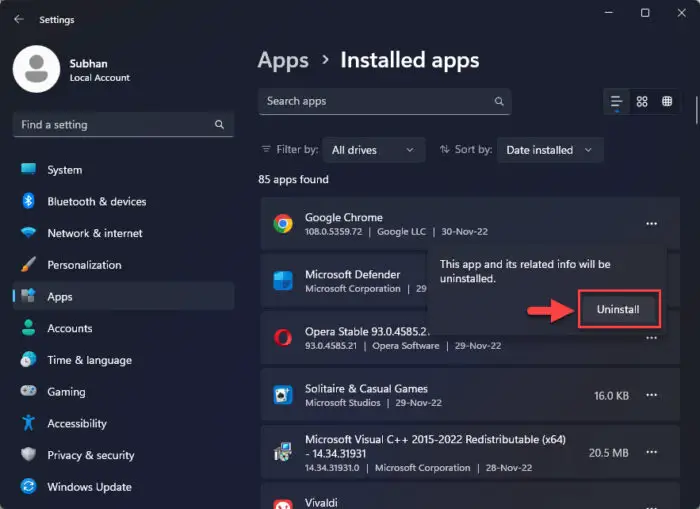Switch to grid view layout icon
This screenshot has height=509, width=700.
click(x=642, y=102)
